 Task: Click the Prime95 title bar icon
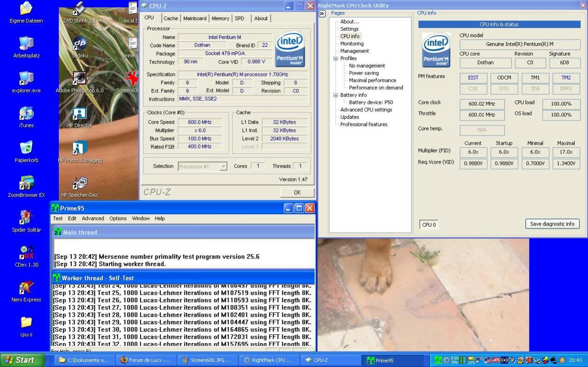55,208
